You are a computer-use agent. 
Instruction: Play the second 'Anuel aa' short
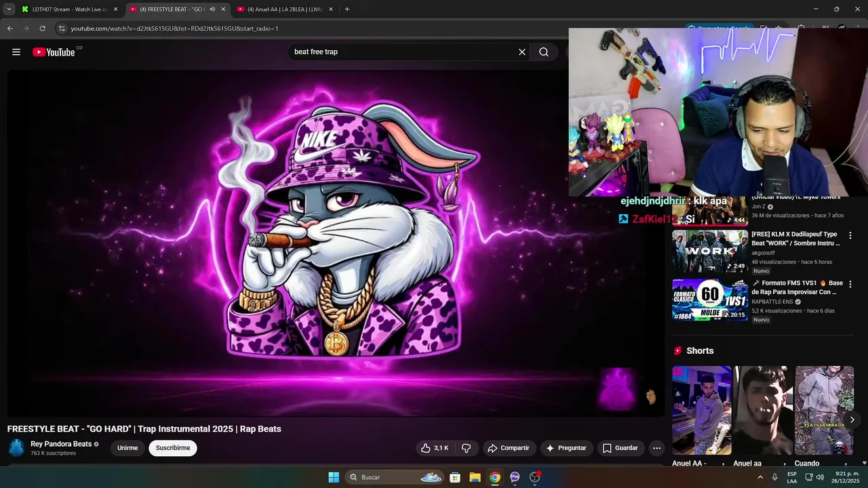(763, 410)
